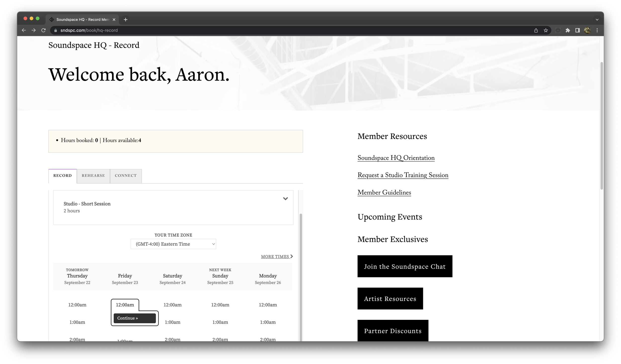This screenshot has height=364, width=621.
Task: Bookmark this page with the star icon
Action: (546, 30)
